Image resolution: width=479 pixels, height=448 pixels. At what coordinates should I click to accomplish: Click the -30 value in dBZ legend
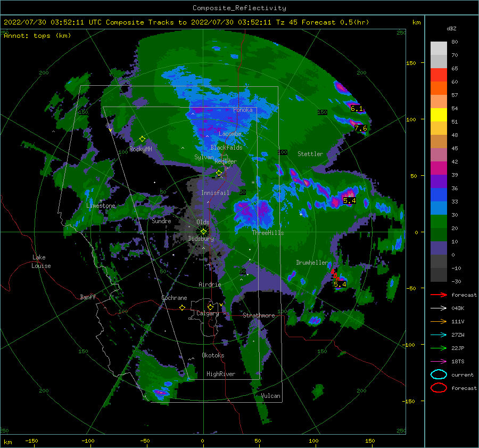pos(456,281)
